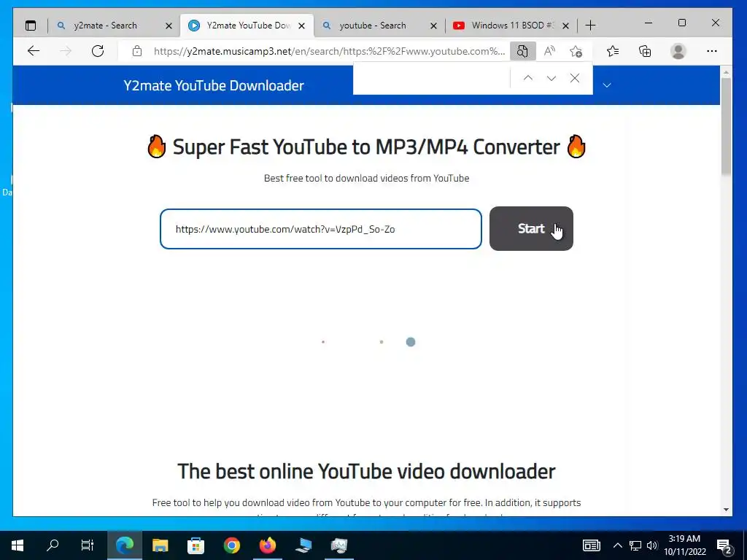Close the Y2mate YouTube Downloader tab
This screenshot has width=747, height=560.
(301, 26)
